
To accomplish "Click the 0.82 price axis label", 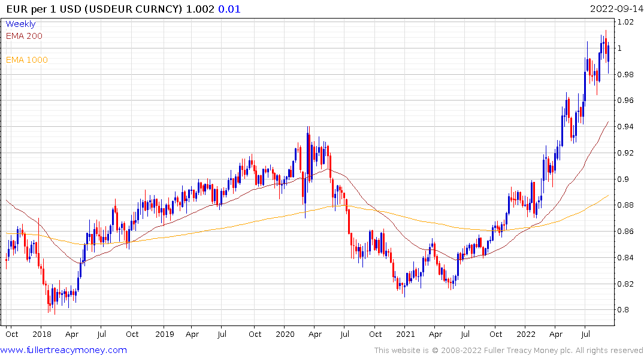I will click(x=625, y=284).
